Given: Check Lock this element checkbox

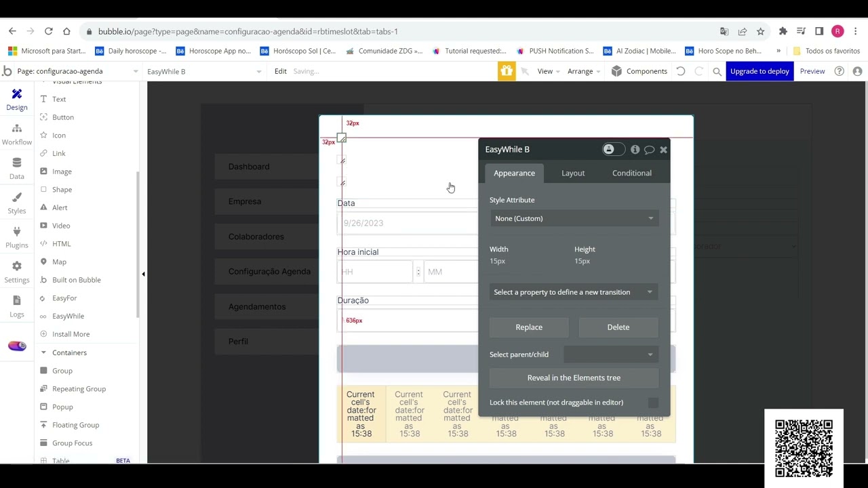Looking at the screenshot, I should [x=653, y=403].
